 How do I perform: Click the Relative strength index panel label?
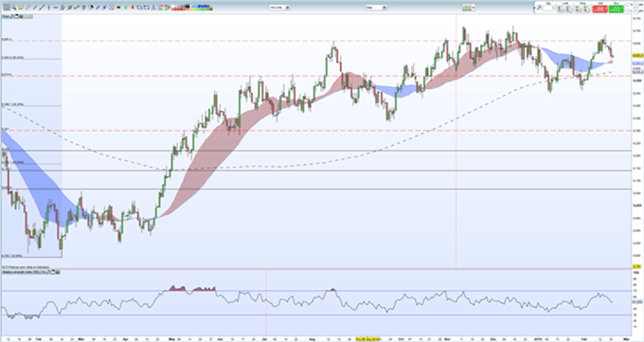click(25, 272)
